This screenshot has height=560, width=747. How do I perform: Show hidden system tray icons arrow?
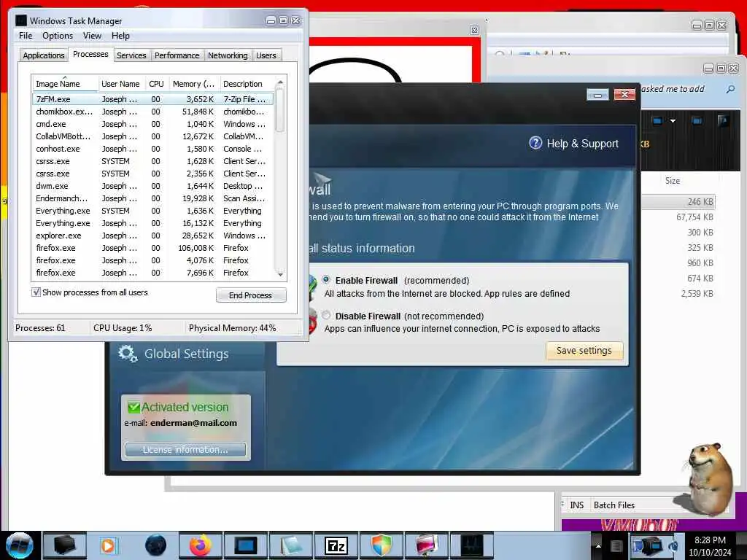pos(598,545)
